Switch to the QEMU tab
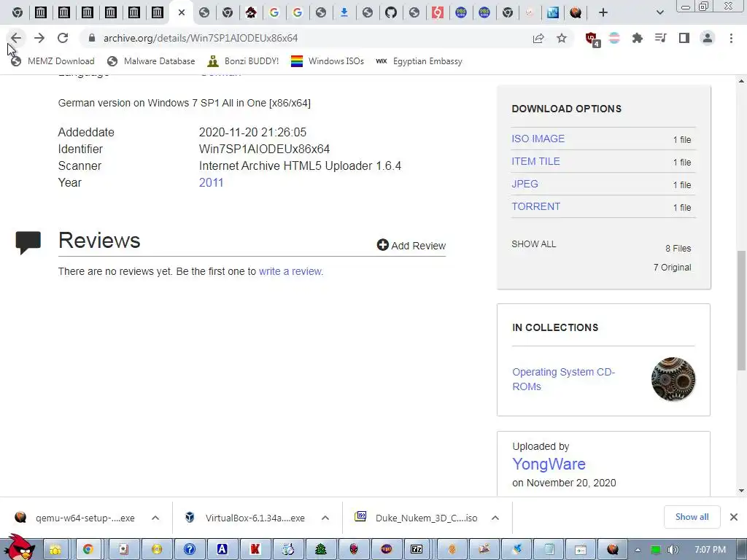Screen dimensions: 747x560 pyautogui.click(x=576, y=13)
